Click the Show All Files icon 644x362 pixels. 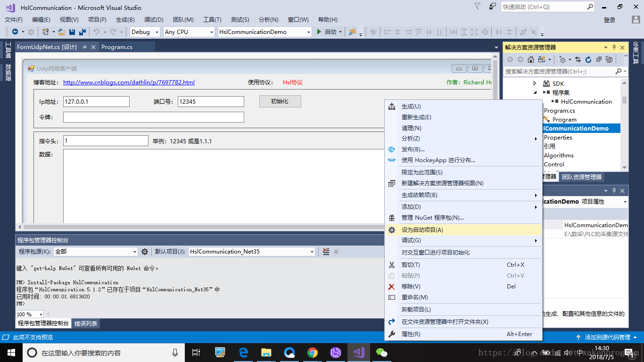pos(609,59)
